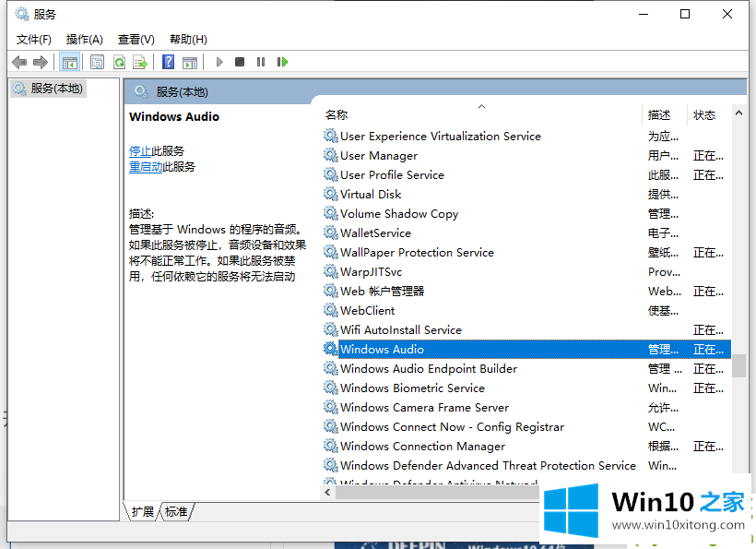Open the 帮助(H) menu
Image resolution: width=756 pixels, height=549 pixels.
pos(188,40)
